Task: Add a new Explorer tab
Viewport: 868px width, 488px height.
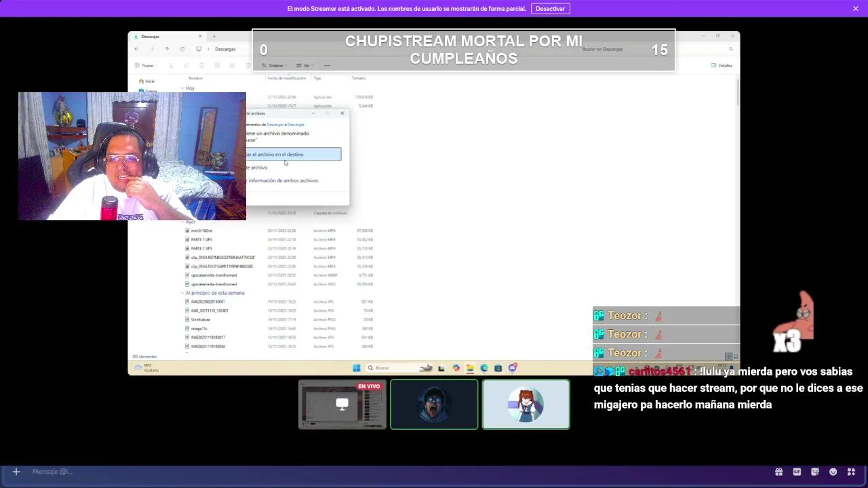Action: [x=214, y=37]
